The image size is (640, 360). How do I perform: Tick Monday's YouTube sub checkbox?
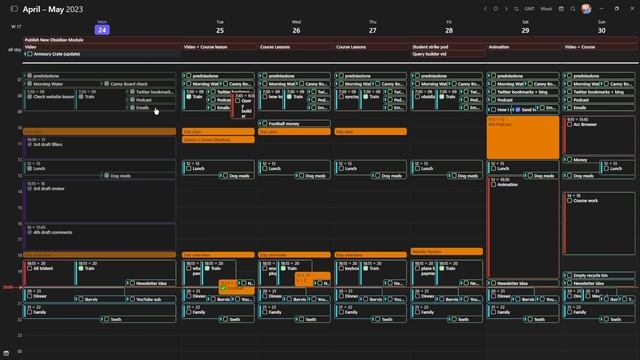point(132,299)
